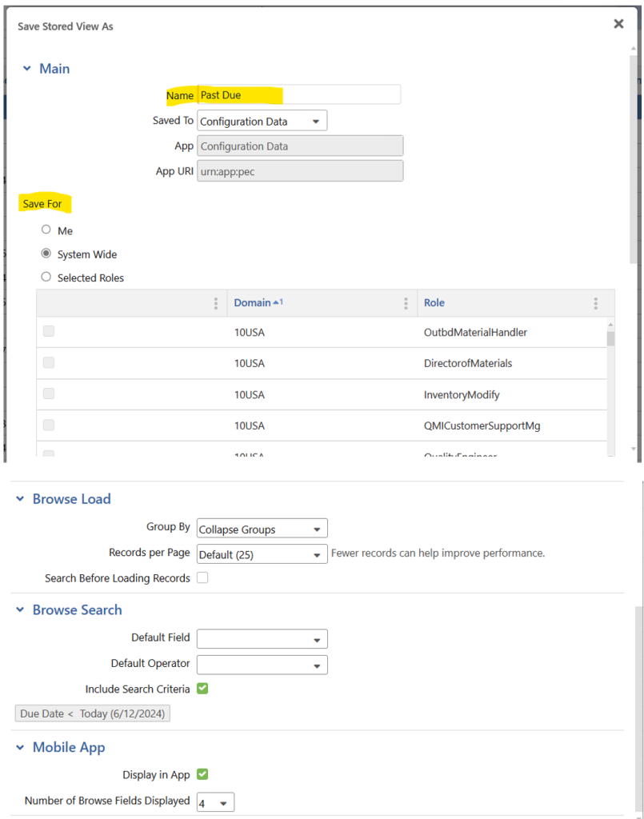Click the App URI field urn:app:pec
The width and height of the screenshot is (644, 819).
[x=300, y=171]
